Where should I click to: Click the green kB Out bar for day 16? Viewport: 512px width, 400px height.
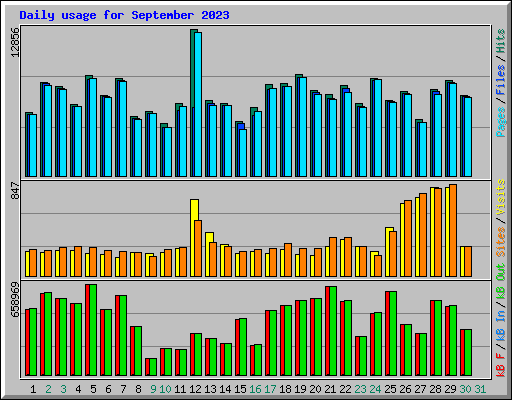tap(258, 360)
